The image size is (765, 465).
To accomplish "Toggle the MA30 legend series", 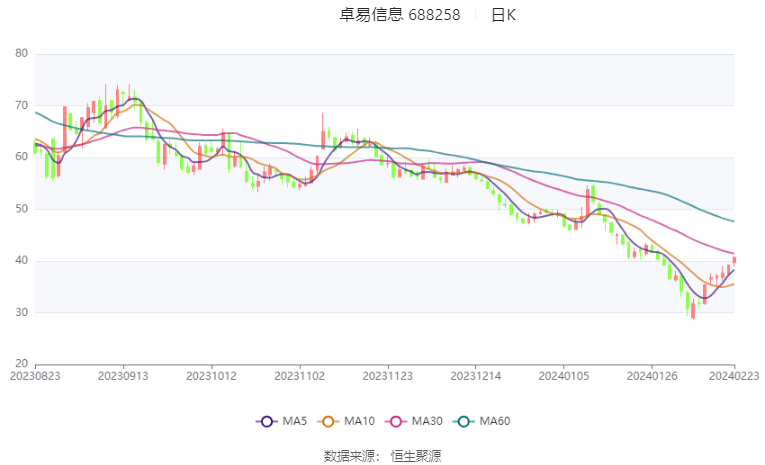I will (414, 421).
